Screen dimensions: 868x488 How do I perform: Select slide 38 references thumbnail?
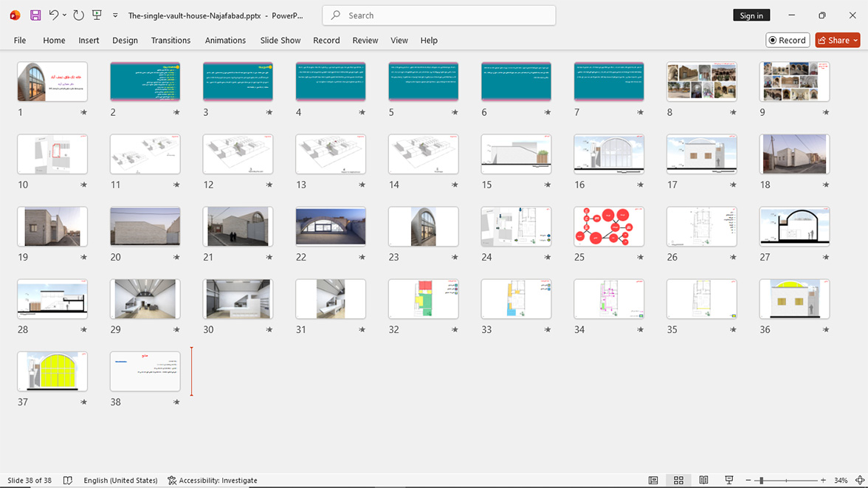(145, 371)
